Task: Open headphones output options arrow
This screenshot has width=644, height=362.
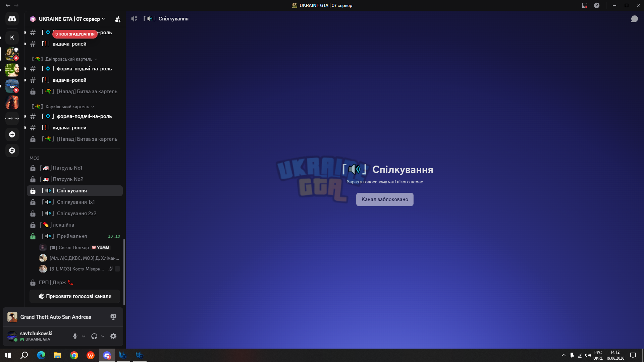Action: [x=103, y=336]
